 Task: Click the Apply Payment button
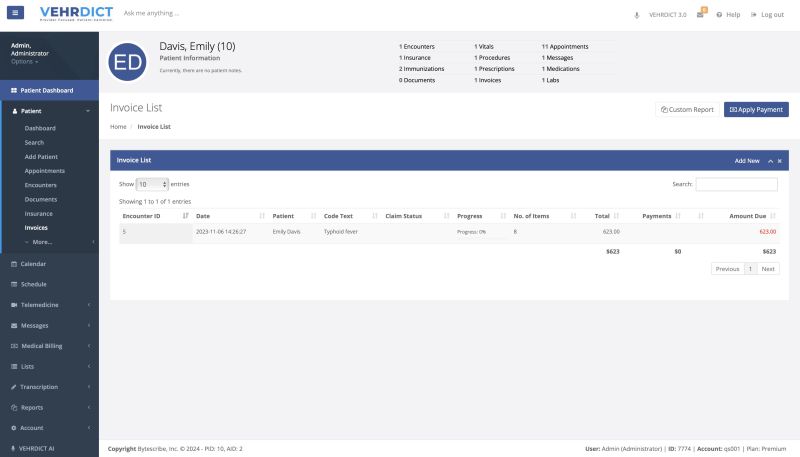coord(755,109)
